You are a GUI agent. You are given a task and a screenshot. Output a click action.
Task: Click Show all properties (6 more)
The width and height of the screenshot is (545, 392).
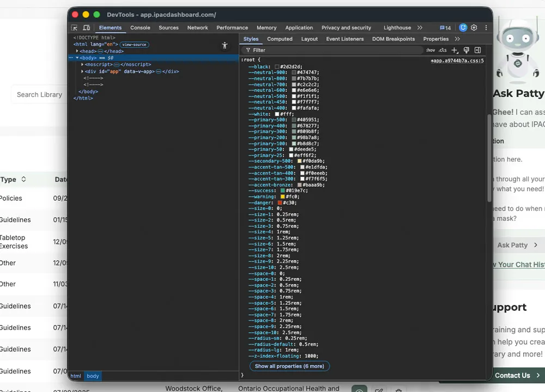[289, 366]
